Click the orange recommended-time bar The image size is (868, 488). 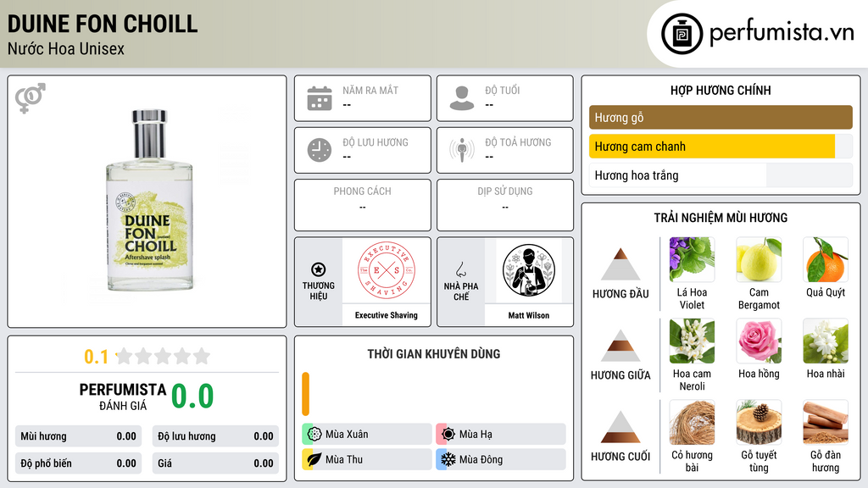click(x=305, y=394)
